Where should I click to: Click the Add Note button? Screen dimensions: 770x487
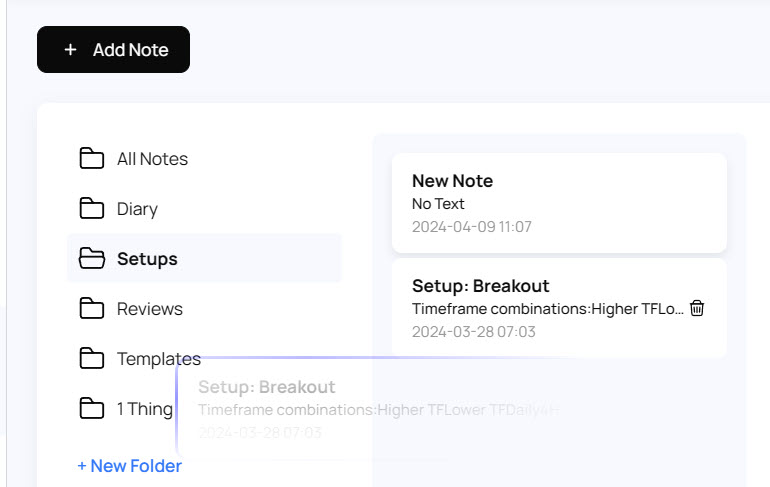click(113, 50)
